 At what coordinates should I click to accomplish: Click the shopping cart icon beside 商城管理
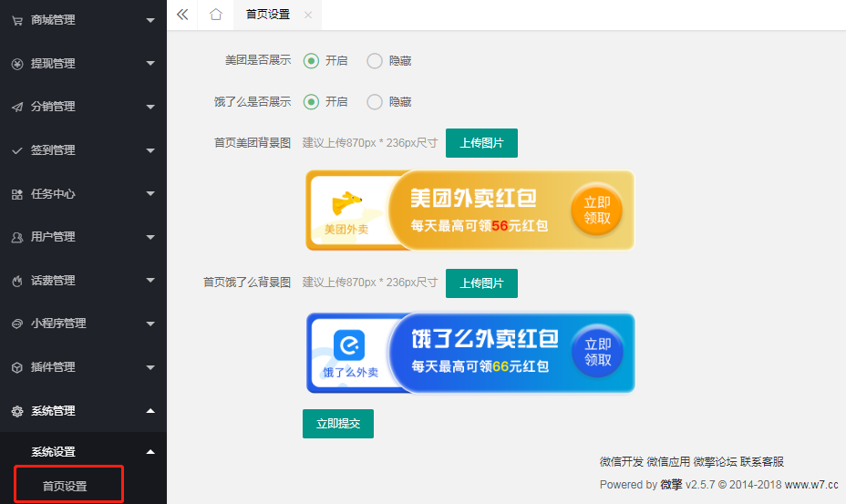pos(17,20)
